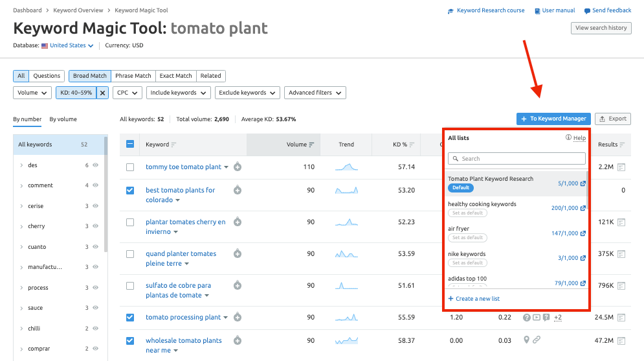
Task: Expand the sauce keyword group
Action: point(21,308)
